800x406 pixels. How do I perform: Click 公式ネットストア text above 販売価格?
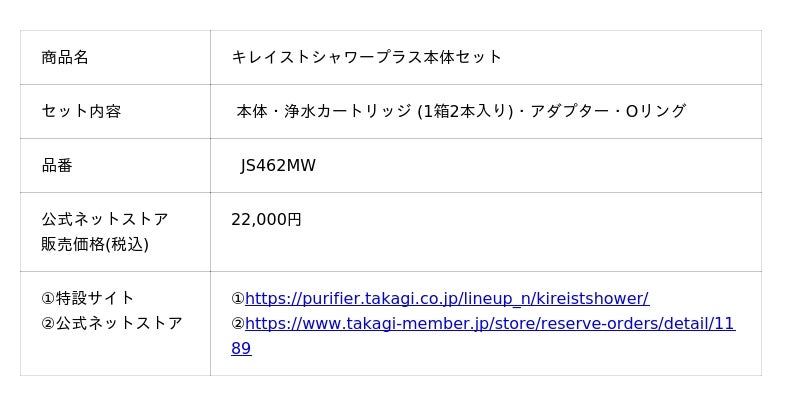click(x=105, y=219)
